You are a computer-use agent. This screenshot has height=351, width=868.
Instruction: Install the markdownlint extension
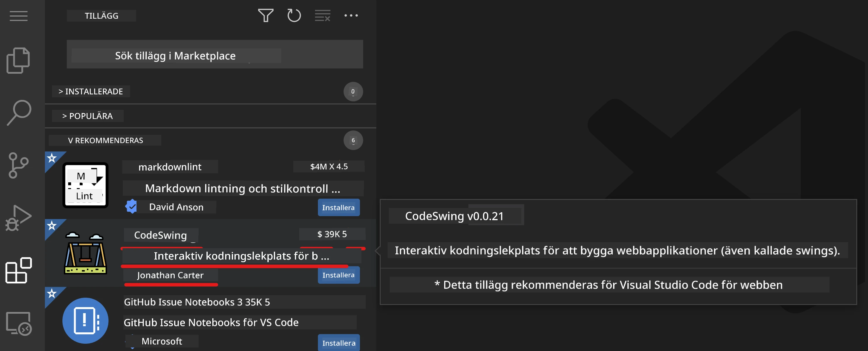338,207
